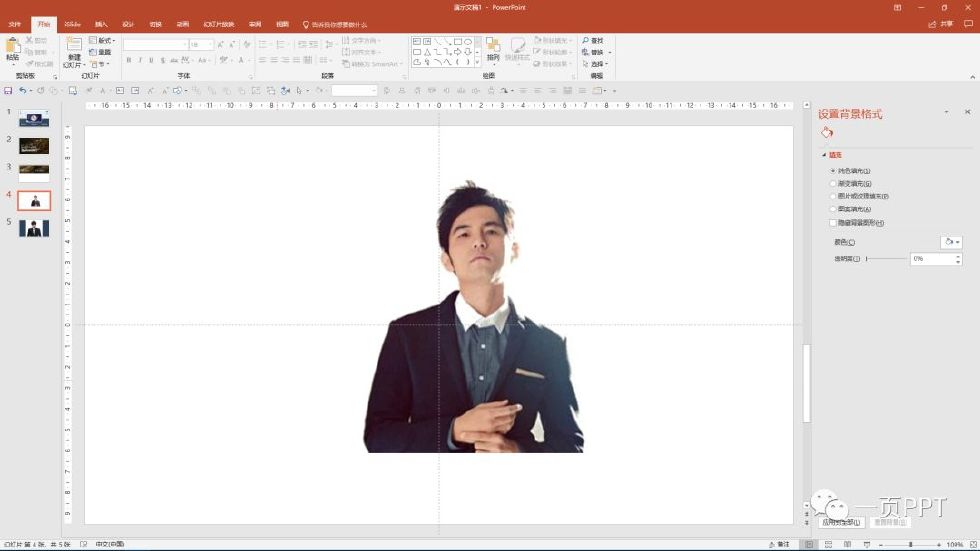This screenshot has height=551, width=980.
Task: Select the Pattern fill (图案填充) radio button
Action: coord(833,209)
